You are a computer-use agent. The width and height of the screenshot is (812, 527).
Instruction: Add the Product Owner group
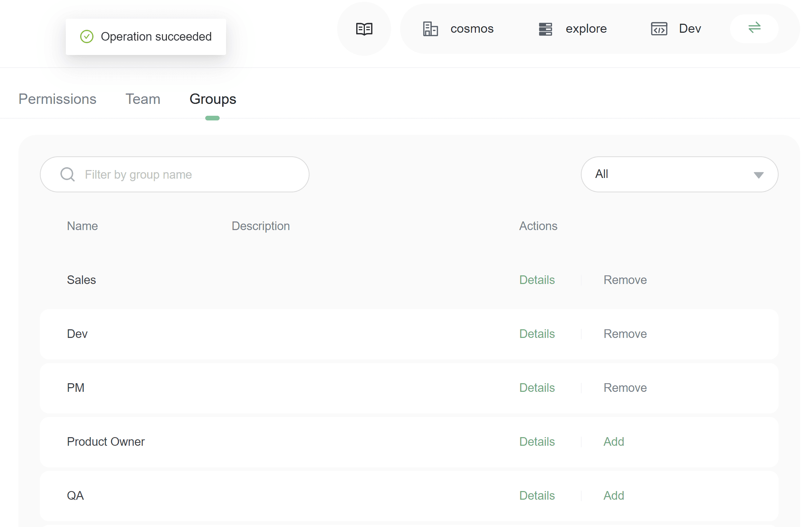pyautogui.click(x=613, y=442)
